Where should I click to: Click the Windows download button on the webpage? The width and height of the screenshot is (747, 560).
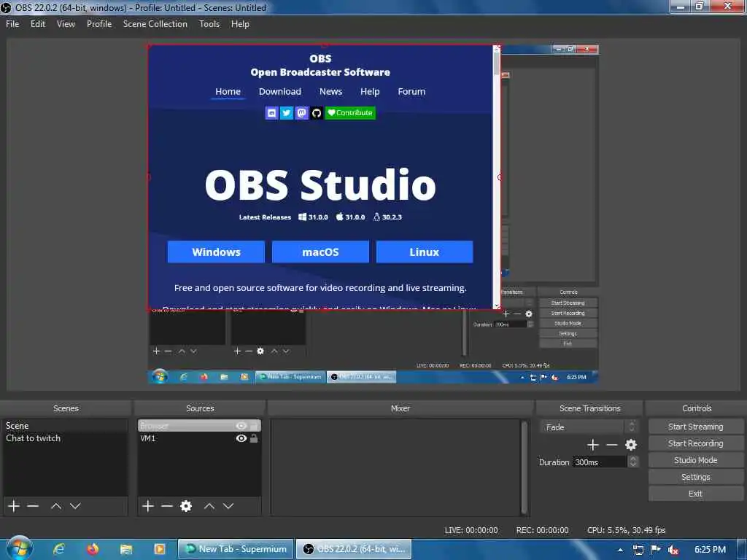[216, 252]
